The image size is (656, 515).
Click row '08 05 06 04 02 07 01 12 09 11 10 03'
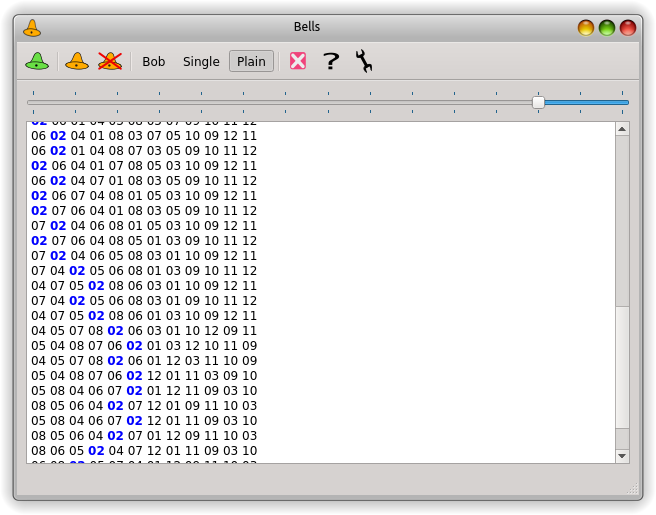144,436
